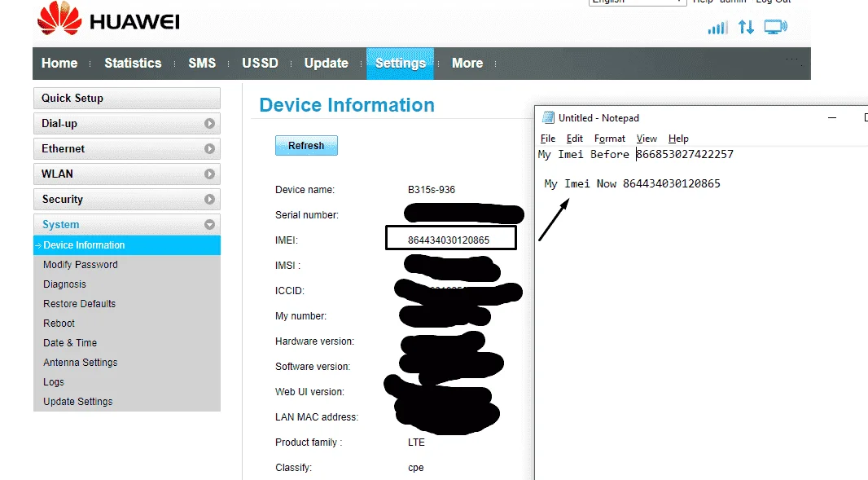Click the Product family value LTE
868x480 pixels.
click(416, 443)
